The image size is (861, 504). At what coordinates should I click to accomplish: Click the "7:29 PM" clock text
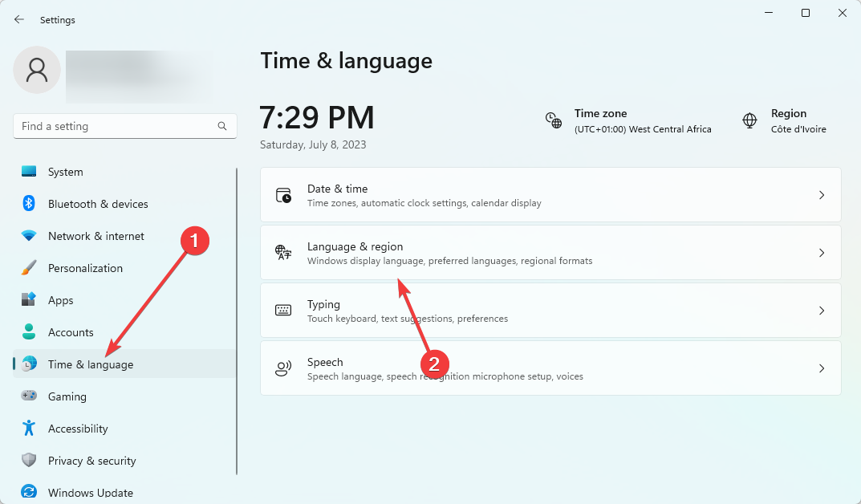pos(317,117)
